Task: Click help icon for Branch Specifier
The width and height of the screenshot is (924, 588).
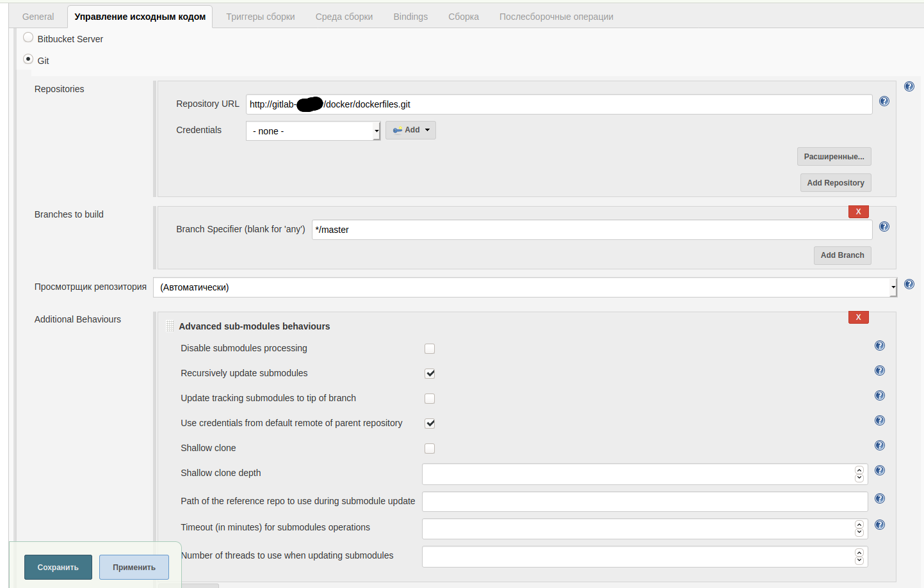Action: (x=884, y=226)
